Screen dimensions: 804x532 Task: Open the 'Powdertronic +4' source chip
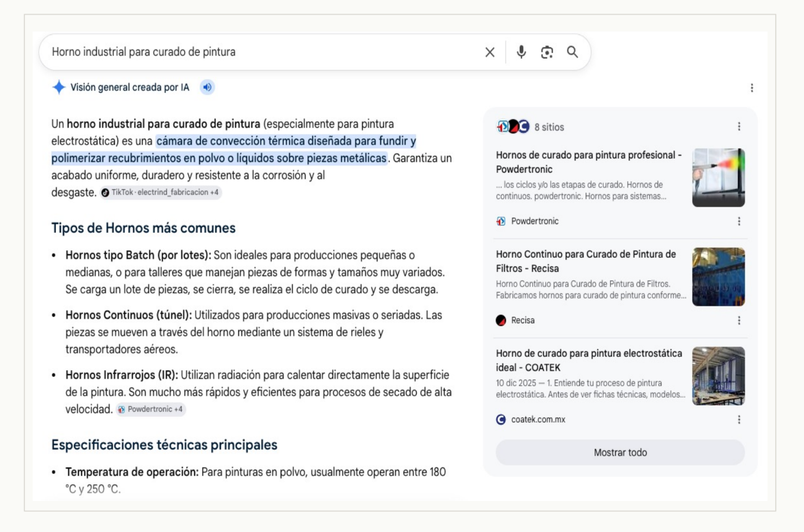pyautogui.click(x=151, y=409)
